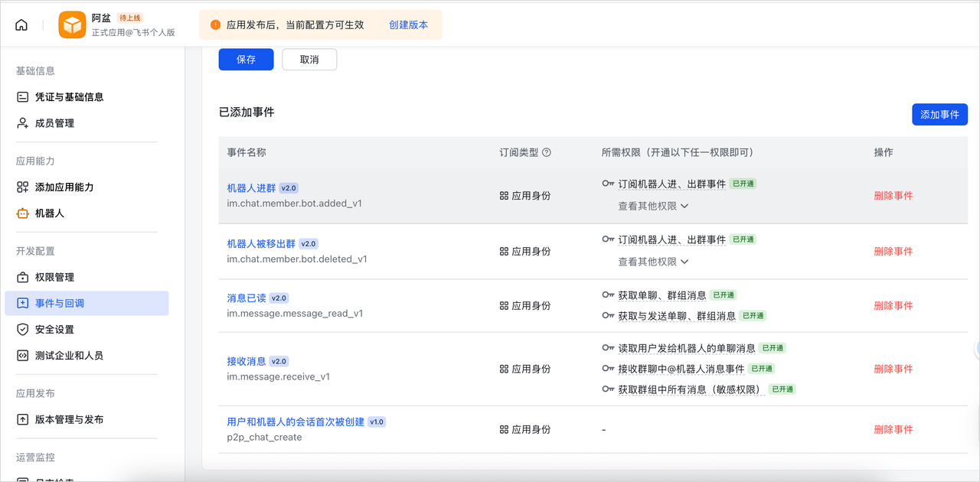This screenshot has width=980, height=482.
Task: Open the 机器人被移出群 event link
Action: pyautogui.click(x=261, y=244)
